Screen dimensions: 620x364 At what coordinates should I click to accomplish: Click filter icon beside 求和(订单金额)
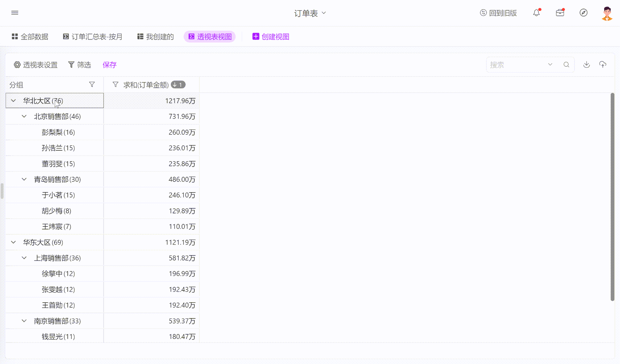click(115, 85)
